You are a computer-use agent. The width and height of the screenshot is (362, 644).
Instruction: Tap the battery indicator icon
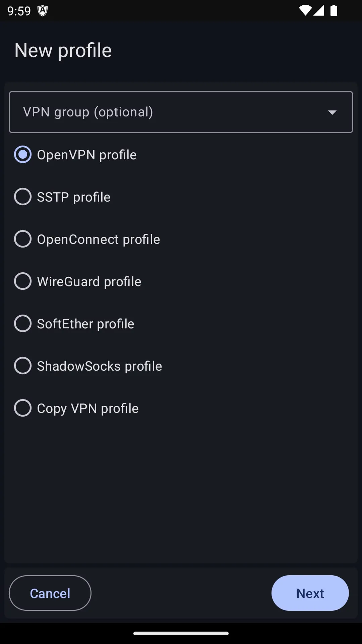coord(334,10)
